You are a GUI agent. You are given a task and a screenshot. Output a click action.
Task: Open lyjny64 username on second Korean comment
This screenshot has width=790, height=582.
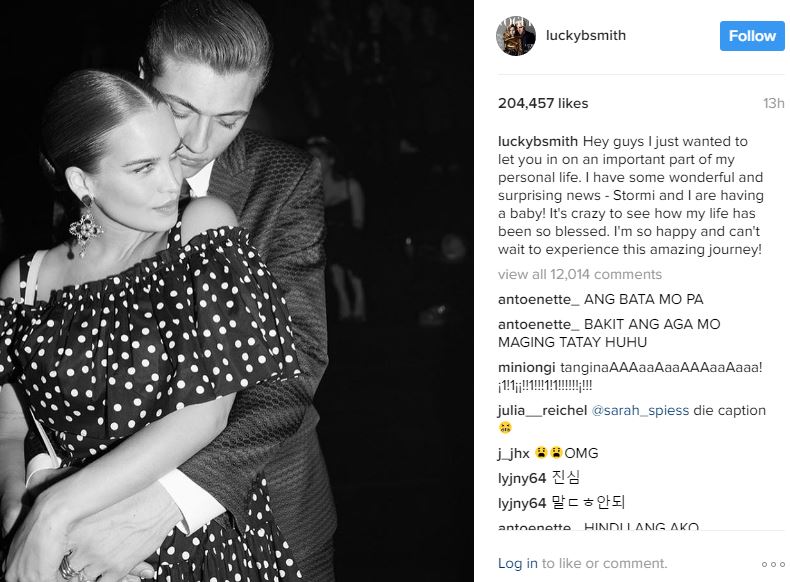521,503
